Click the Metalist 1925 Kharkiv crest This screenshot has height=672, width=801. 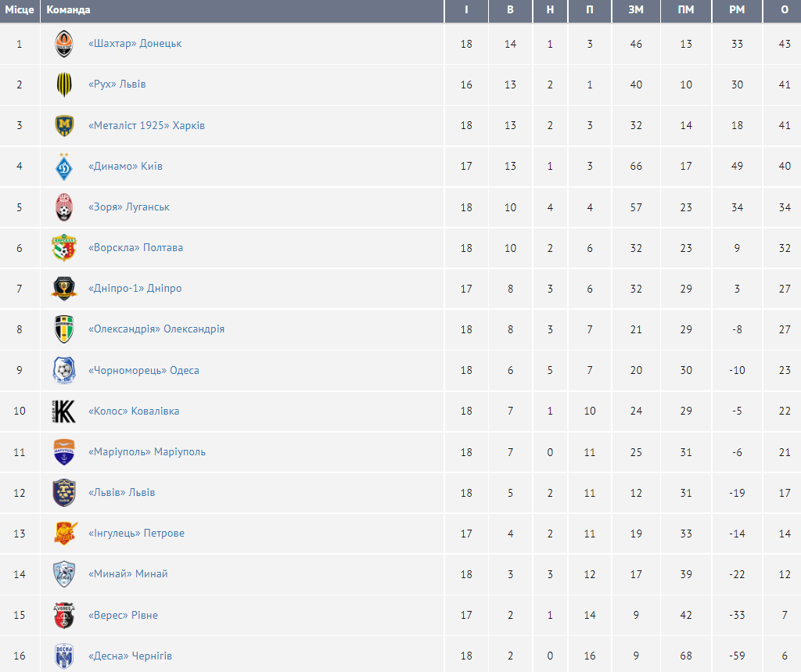64,125
